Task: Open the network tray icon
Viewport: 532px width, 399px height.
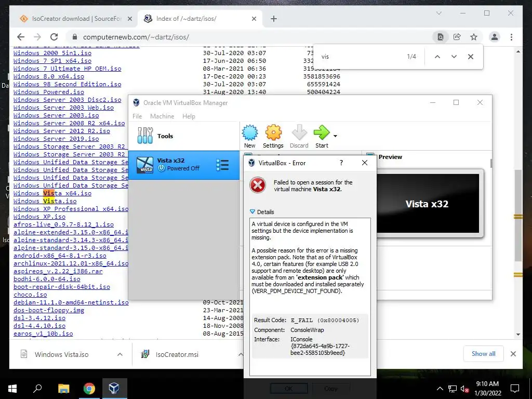Action: (x=453, y=389)
